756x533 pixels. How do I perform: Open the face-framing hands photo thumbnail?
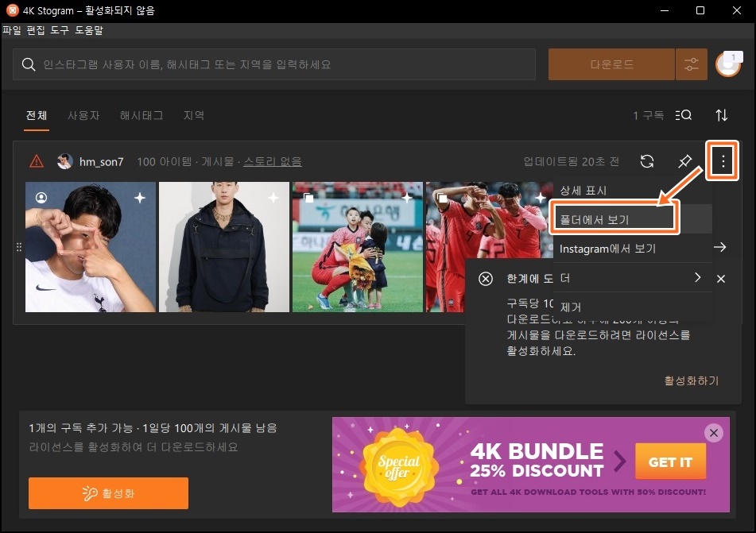click(x=91, y=247)
